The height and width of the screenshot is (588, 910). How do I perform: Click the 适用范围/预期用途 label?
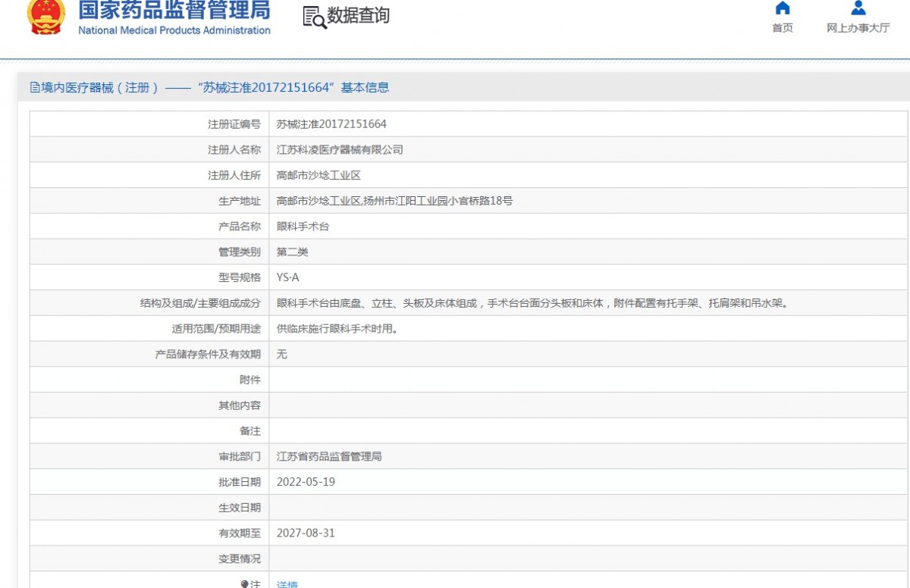click(x=216, y=329)
